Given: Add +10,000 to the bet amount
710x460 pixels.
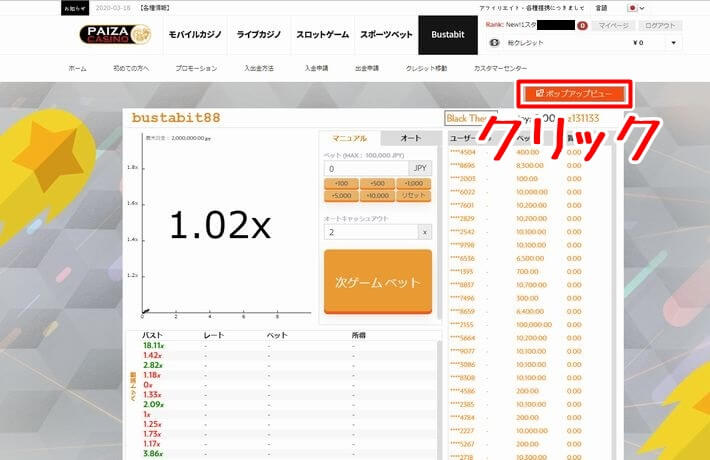Looking at the screenshot, I should (379, 196).
